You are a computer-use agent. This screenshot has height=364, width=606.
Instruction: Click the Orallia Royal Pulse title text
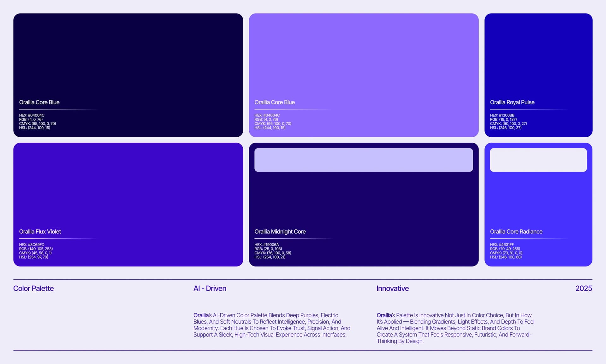[x=512, y=102]
